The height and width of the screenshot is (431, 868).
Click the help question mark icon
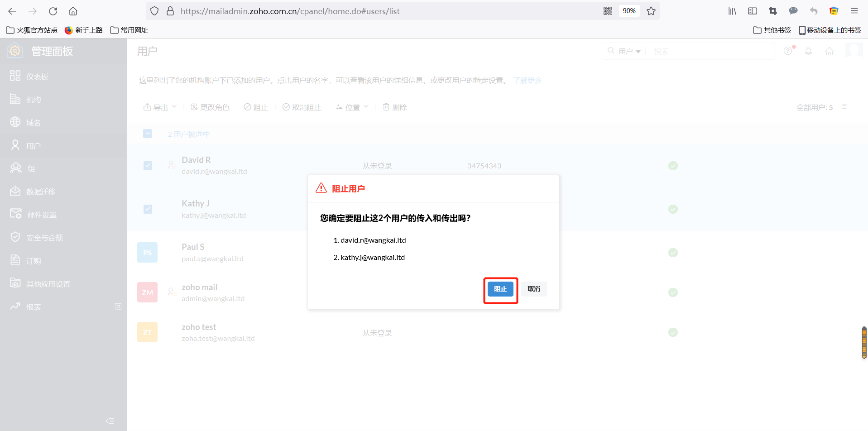pos(788,51)
